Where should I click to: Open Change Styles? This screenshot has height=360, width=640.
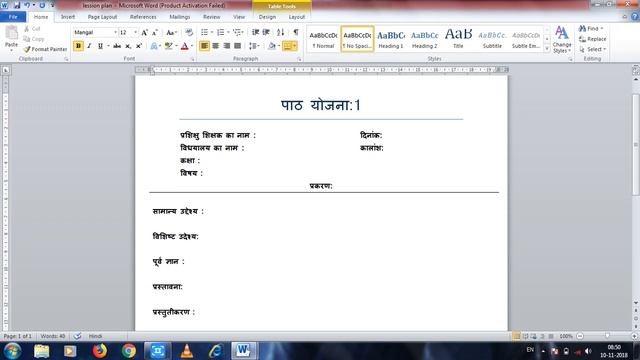click(x=562, y=40)
